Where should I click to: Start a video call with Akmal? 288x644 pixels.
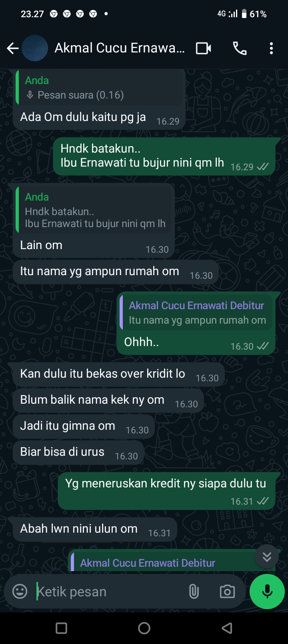[x=203, y=48]
